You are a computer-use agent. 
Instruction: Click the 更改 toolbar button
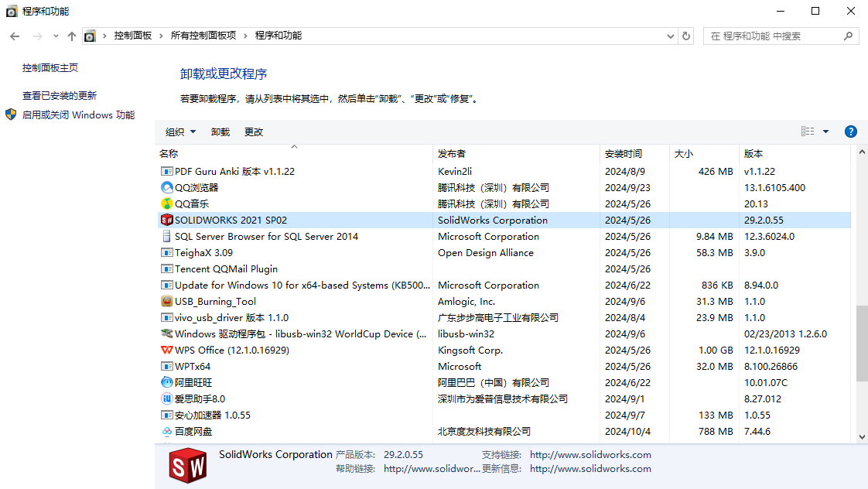pos(254,132)
